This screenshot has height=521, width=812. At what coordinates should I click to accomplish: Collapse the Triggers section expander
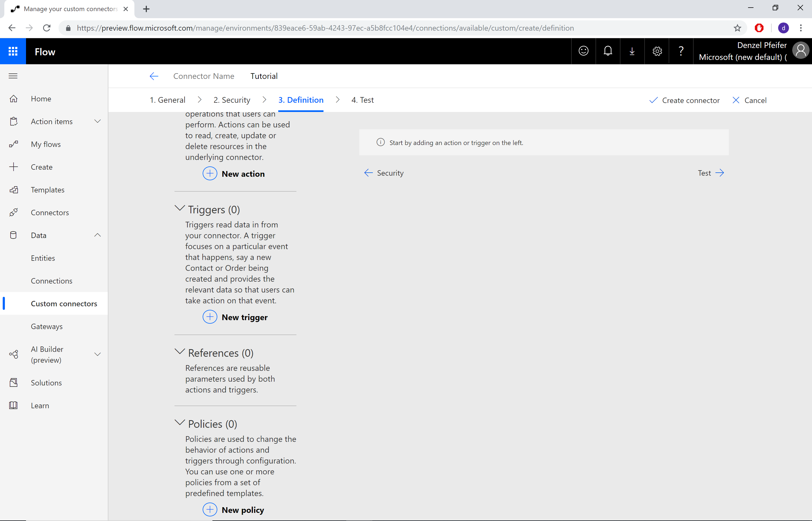pyautogui.click(x=179, y=208)
